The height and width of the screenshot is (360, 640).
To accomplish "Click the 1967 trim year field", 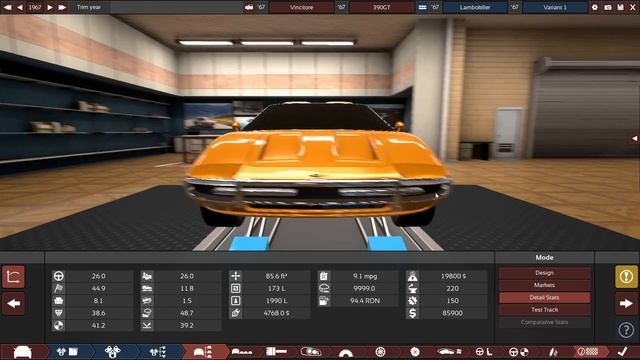I will point(35,7).
